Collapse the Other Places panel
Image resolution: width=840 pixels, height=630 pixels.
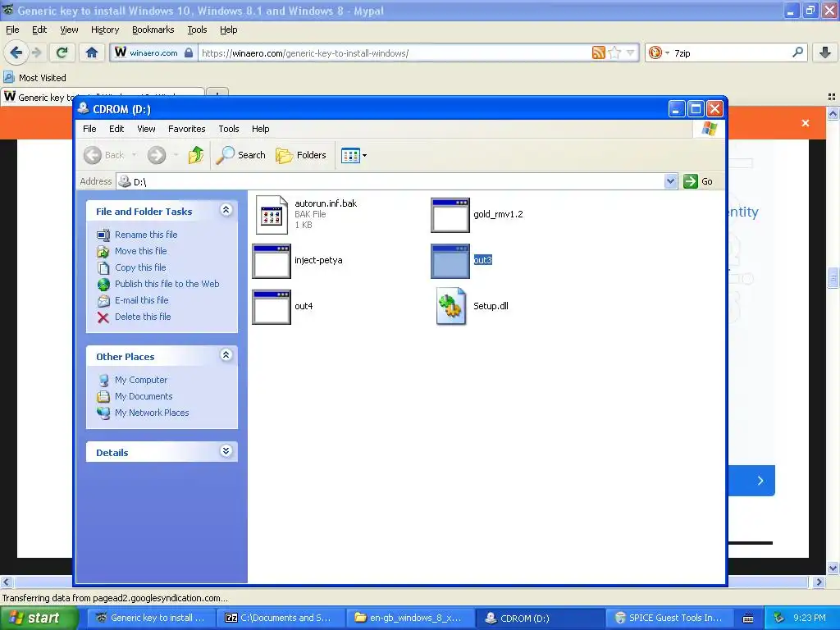pos(226,355)
